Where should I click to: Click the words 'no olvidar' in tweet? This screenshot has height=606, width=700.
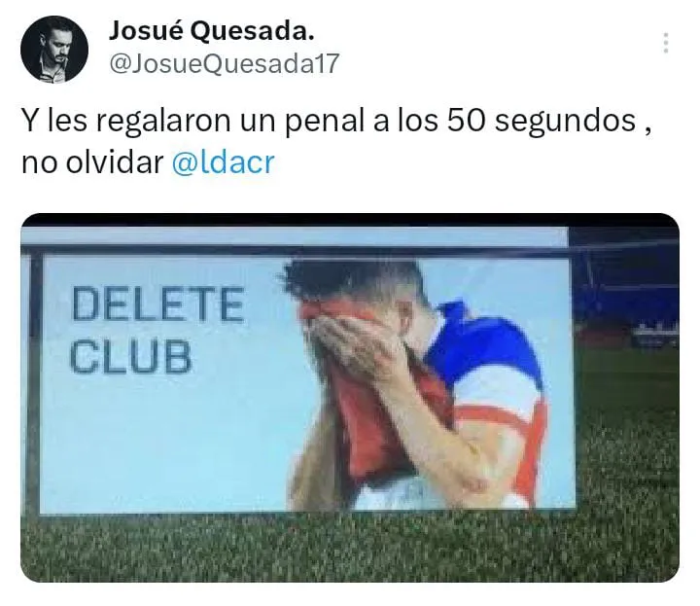(x=92, y=162)
